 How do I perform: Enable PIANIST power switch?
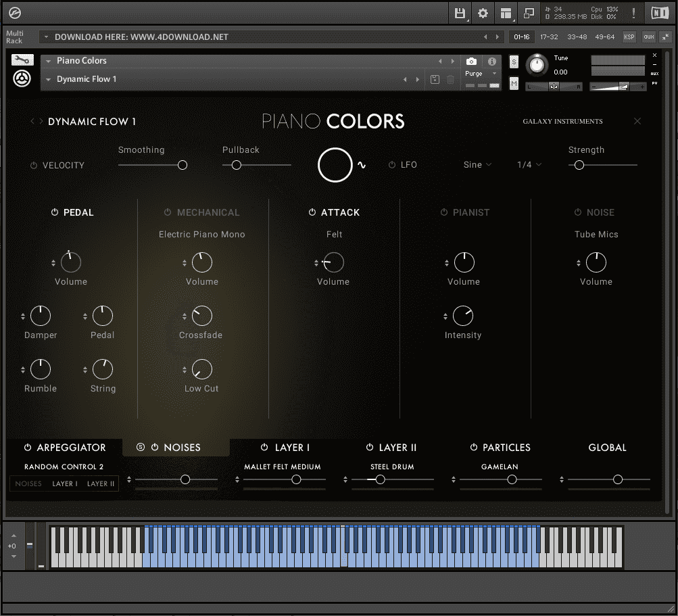(443, 212)
